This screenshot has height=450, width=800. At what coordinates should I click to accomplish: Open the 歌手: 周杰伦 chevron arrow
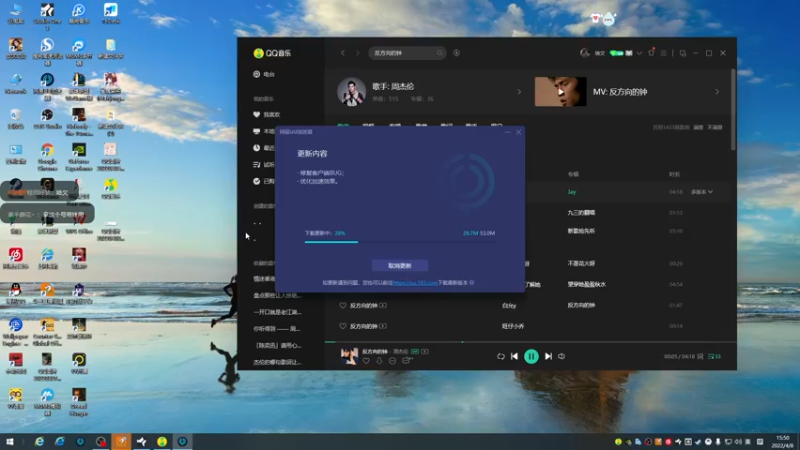(x=519, y=92)
